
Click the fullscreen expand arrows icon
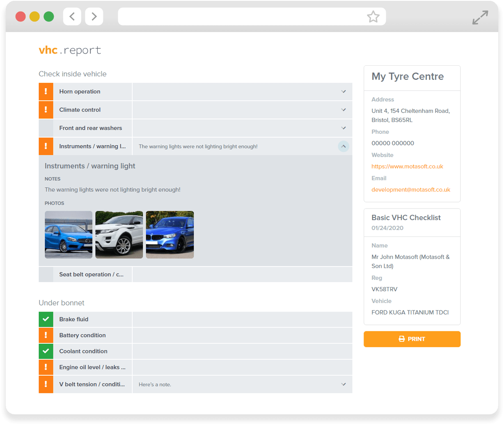click(x=480, y=18)
